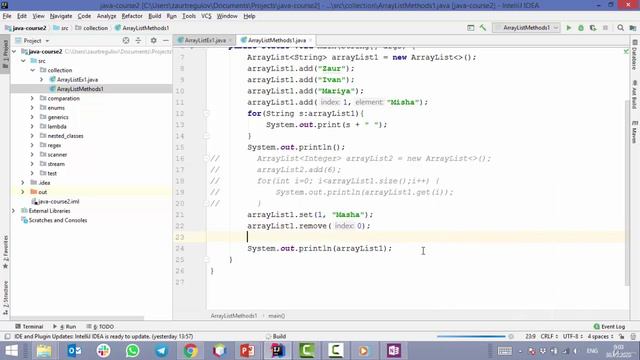Place cursor on line 24 println statement

coord(319,248)
